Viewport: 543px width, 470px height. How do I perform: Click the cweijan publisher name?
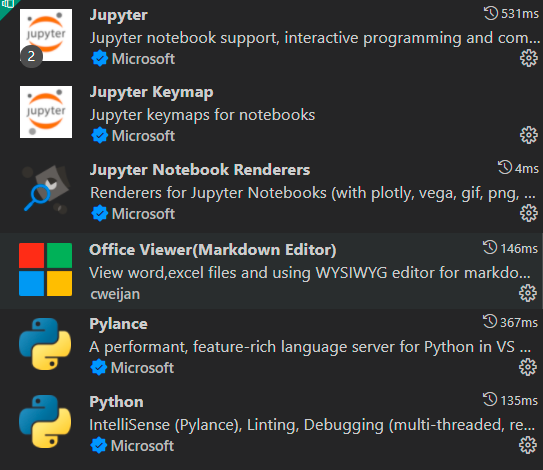tap(115, 294)
